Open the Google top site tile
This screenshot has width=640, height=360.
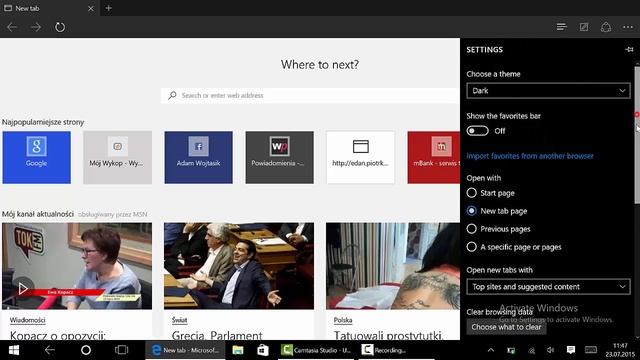point(36,157)
